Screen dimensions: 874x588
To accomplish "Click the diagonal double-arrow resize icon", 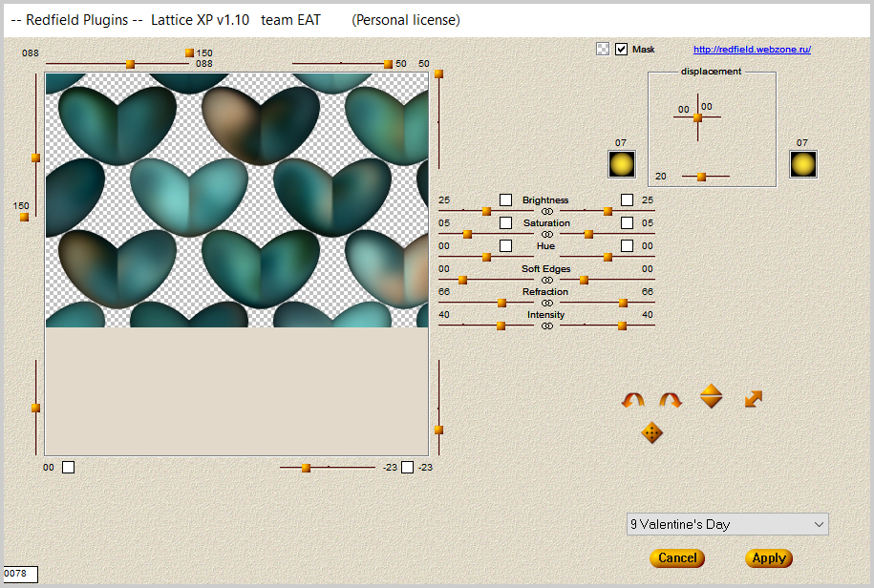I will (x=754, y=399).
